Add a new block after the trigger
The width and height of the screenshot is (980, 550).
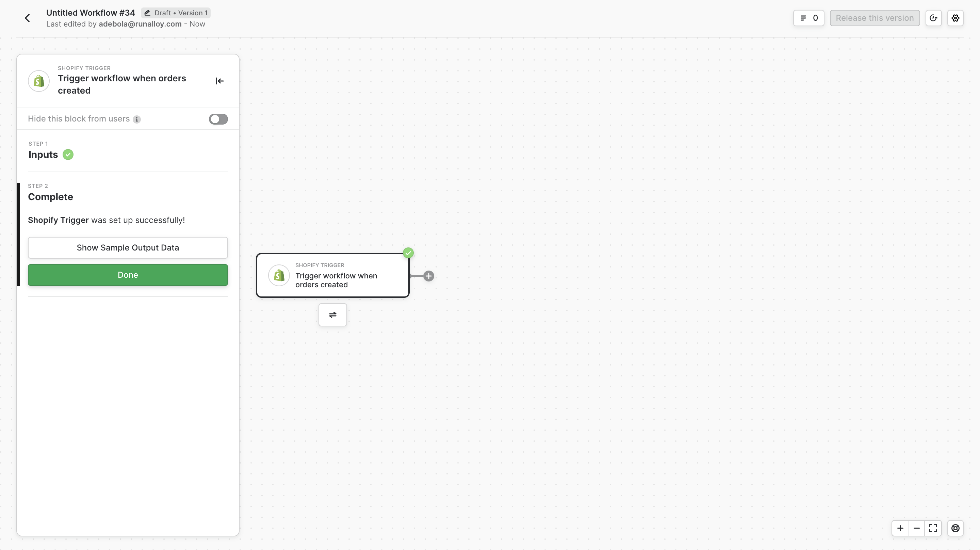[x=428, y=276]
